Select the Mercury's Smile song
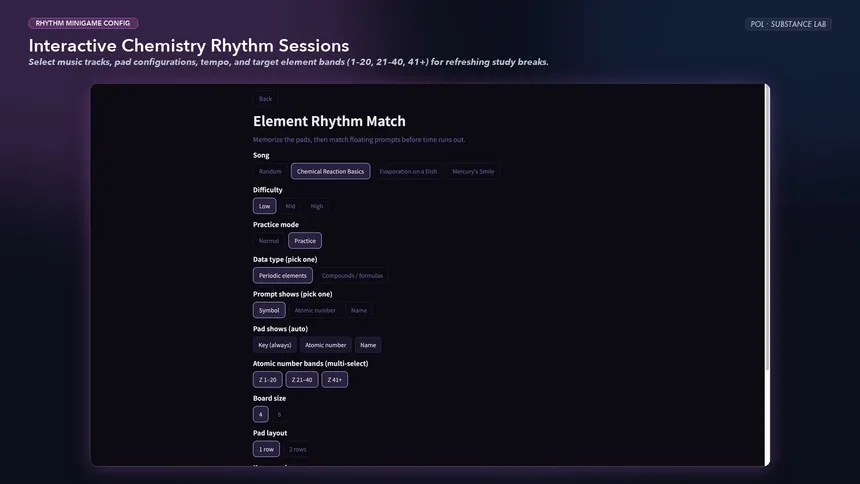Image resolution: width=860 pixels, height=484 pixels. (x=473, y=171)
